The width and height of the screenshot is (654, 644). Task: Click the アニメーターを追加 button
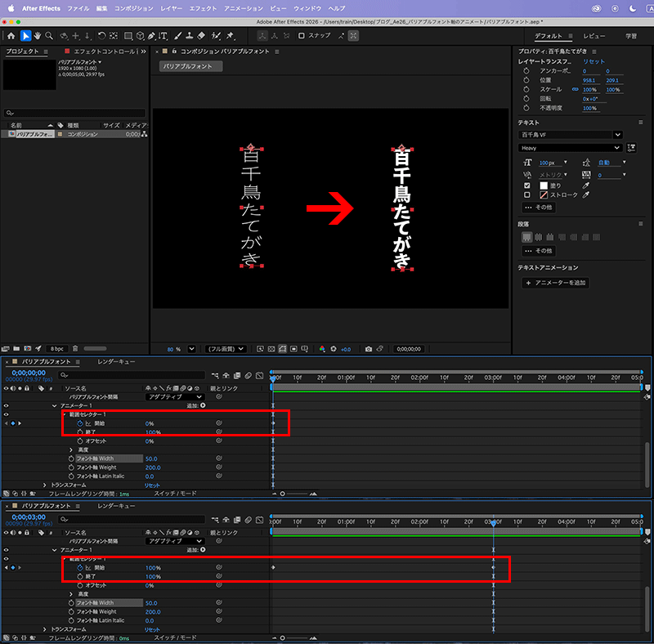tap(556, 283)
